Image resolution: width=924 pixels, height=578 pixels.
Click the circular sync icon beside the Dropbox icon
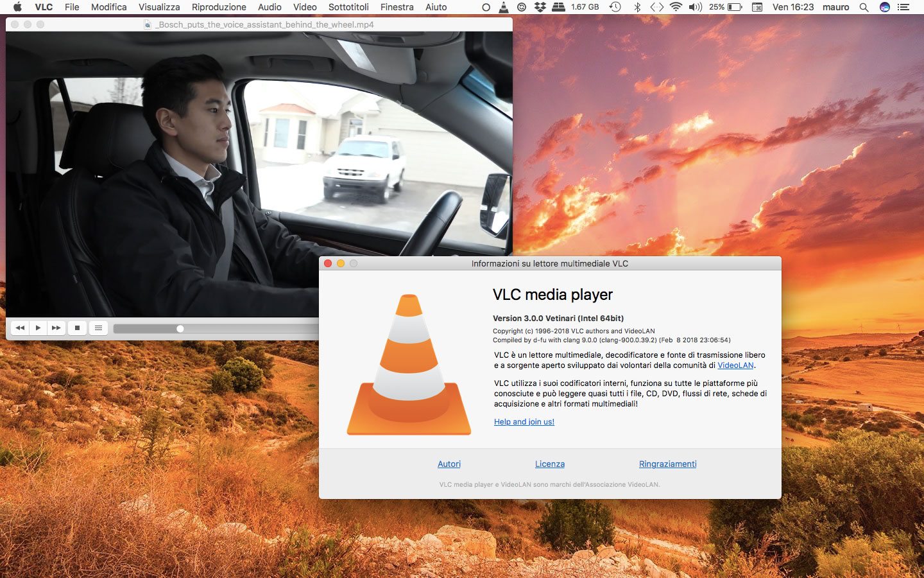pyautogui.click(x=522, y=7)
